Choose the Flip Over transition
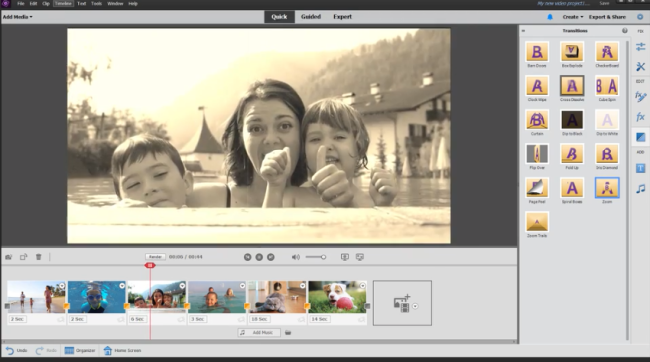Viewport: 650px width, 362px height. (x=537, y=154)
